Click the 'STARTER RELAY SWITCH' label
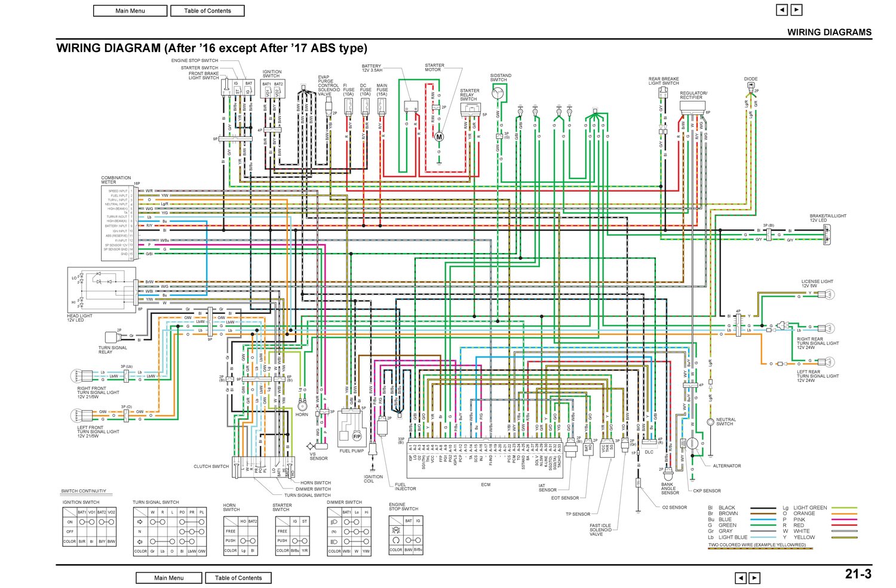The image size is (896, 588). pos(470,95)
